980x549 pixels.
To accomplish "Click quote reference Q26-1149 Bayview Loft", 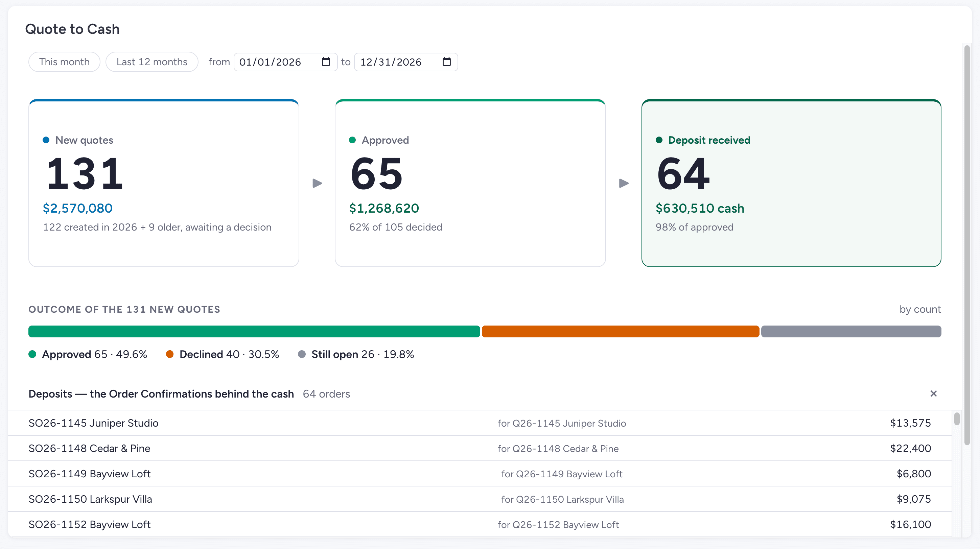I will (x=561, y=474).
